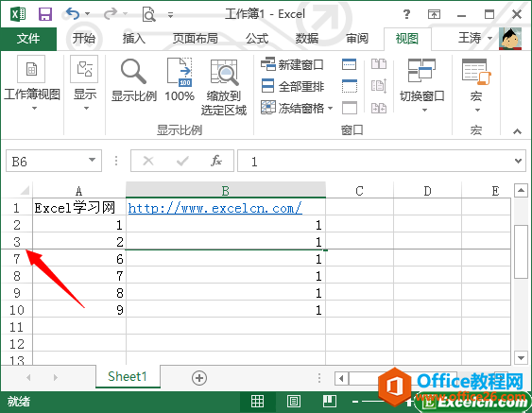Click 缩放到选定区域 zoom to selection

(224, 72)
